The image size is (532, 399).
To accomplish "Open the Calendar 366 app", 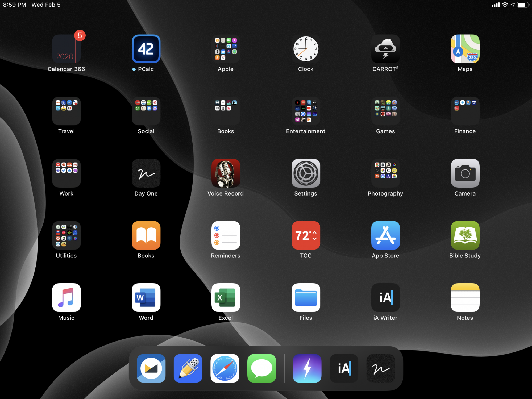I will [66, 49].
